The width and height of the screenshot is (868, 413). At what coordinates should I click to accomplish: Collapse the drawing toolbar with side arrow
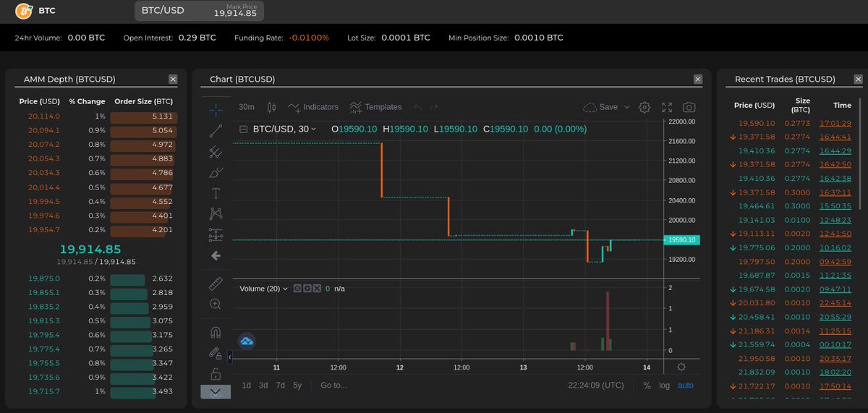tap(229, 357)
